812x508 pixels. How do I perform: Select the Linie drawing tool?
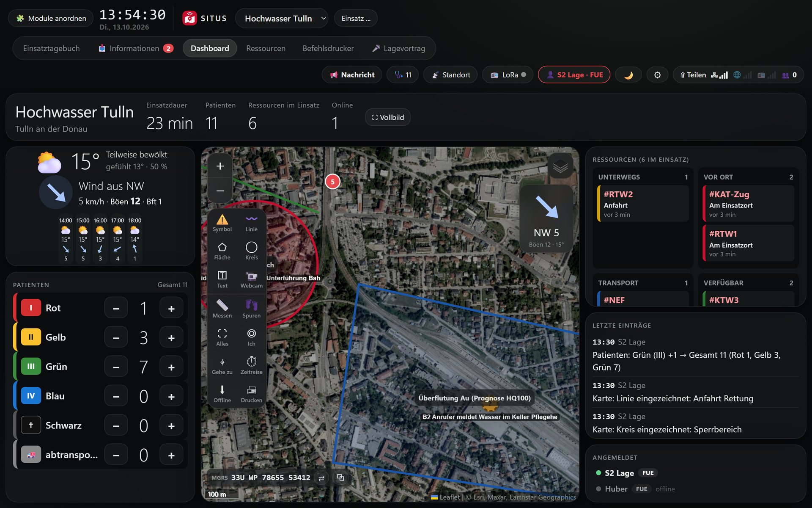pyautogui.click(x=251, y=223)
